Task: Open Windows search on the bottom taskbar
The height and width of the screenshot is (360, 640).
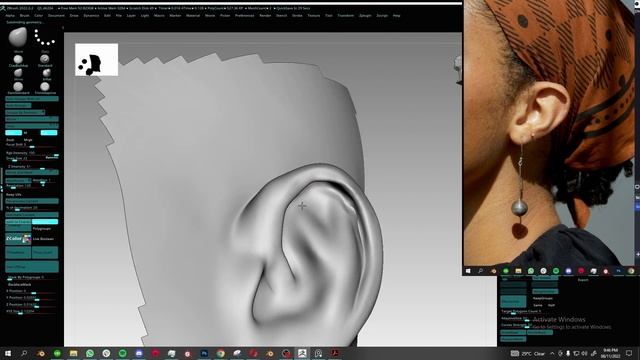Action: pyautogui.click(x=24, y=353)
